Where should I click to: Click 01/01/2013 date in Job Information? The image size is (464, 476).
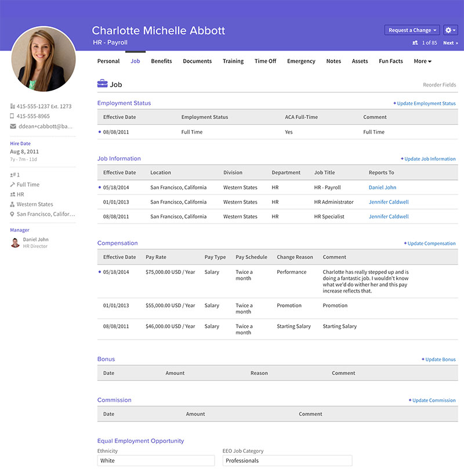point(116,202)
